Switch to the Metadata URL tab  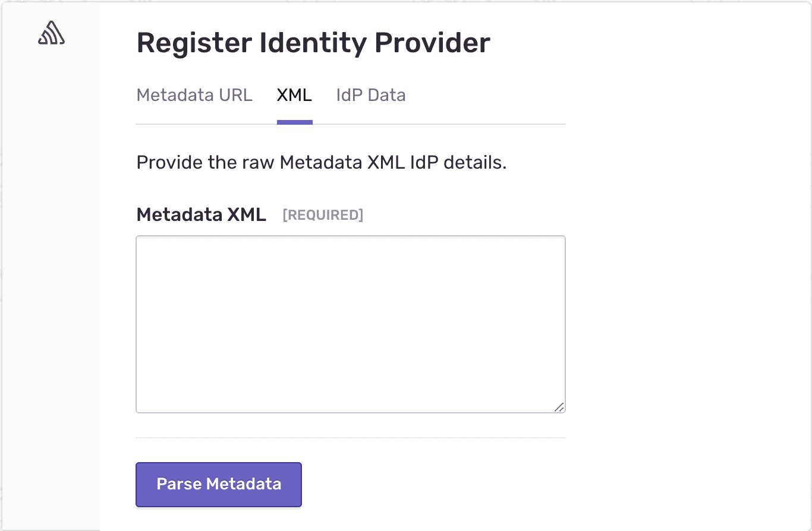(194, 95)
